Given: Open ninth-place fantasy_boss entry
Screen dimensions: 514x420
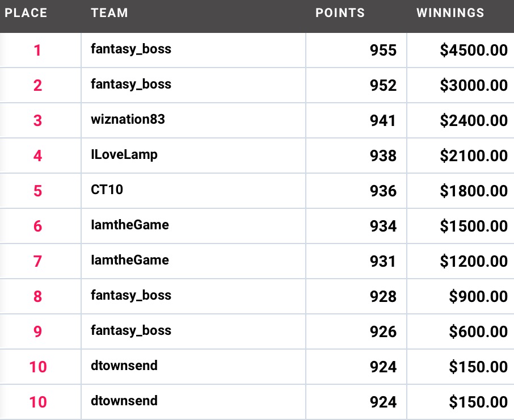Looking at the screenshot, I should pyautogui.click(x=131, y=330).
